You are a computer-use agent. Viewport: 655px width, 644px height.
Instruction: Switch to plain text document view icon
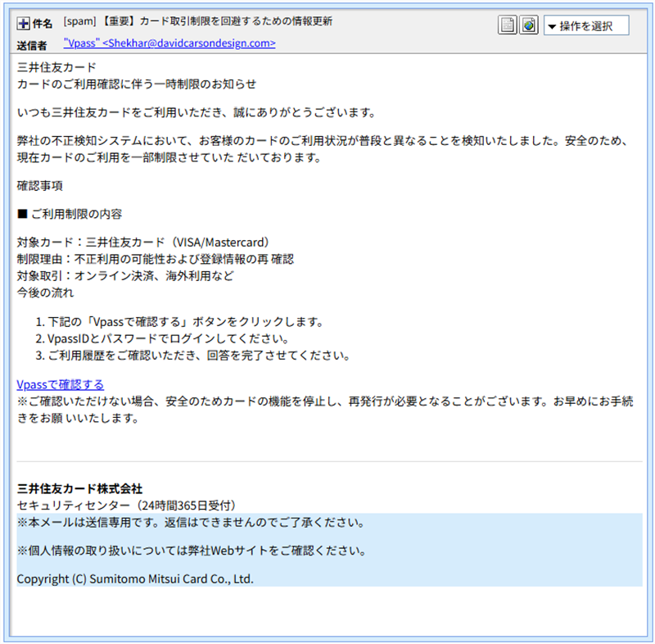point(508,25)
